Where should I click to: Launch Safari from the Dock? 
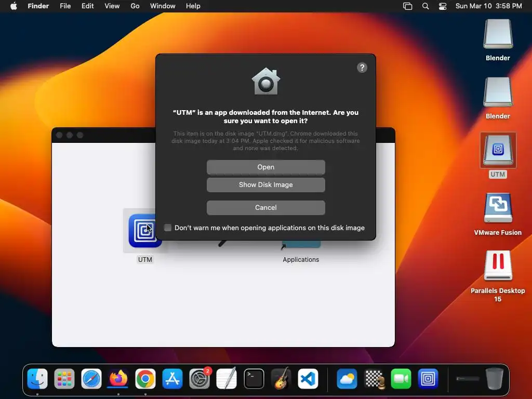click(x=91, y=379)
